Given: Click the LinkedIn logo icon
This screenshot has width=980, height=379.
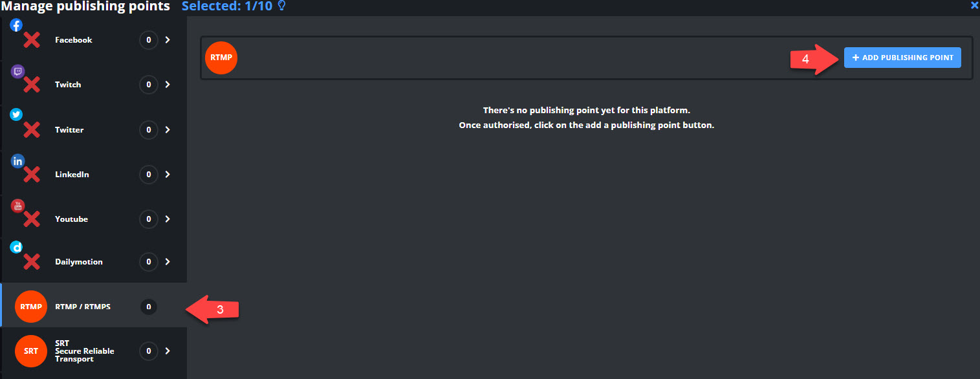Looking at the screenshot, I should pos(17,161).
